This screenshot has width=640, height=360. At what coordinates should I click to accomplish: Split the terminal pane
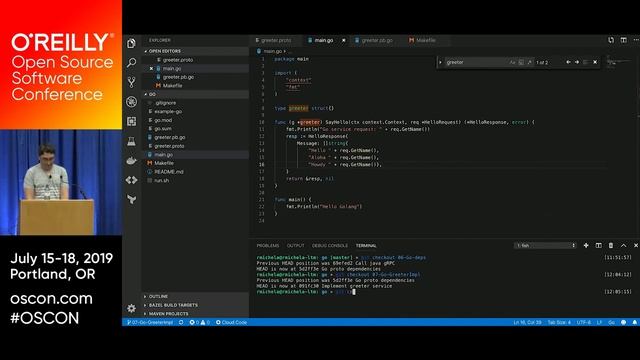[598, 245]
